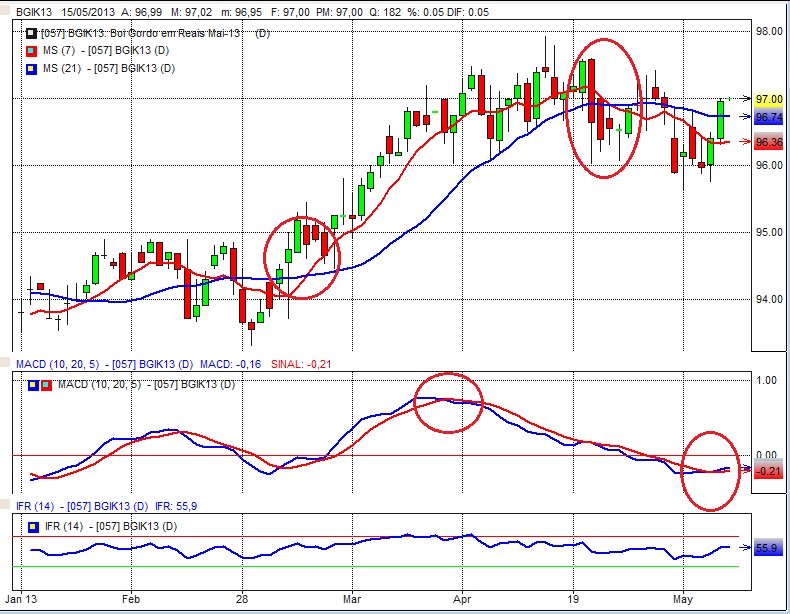Select the MS (7) - [057] BGIK13 legend label
Image resolution: width=790 pixels, height=614 pixels.
pyautogui.click(x=109, y=50)
